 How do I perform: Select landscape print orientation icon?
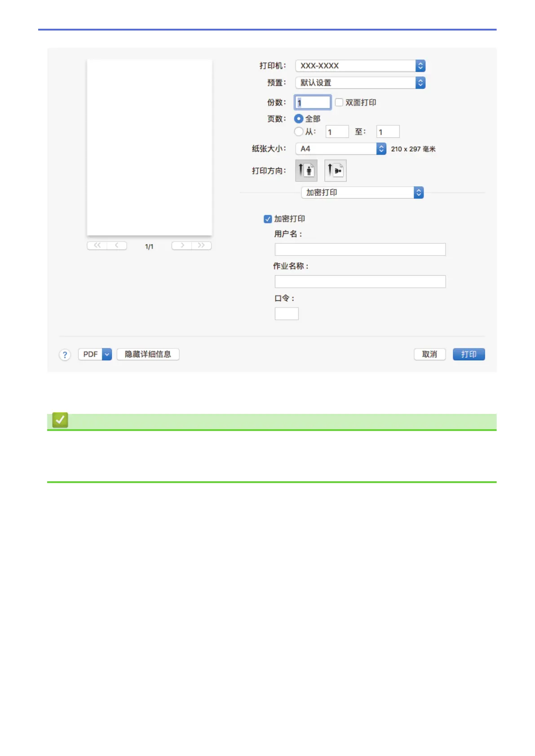click(x=335, y=171)
